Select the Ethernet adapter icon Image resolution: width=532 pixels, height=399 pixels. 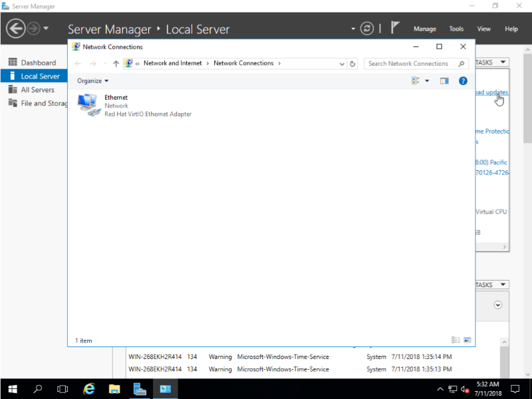click(88, 105)
